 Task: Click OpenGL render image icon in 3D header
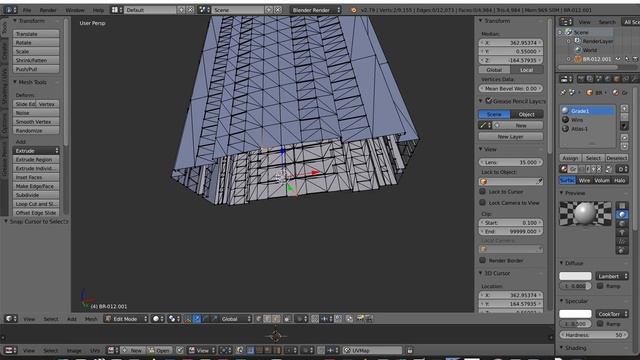coord(360,319)
